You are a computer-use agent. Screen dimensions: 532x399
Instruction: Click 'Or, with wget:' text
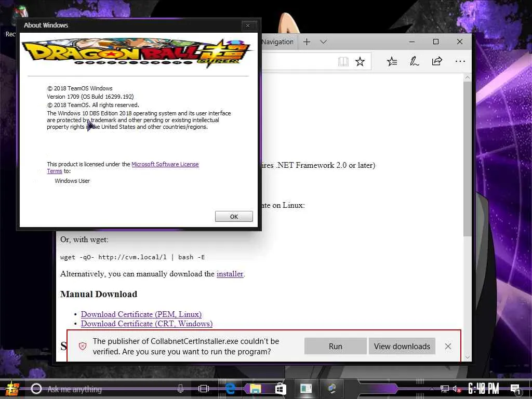[84, 240]
